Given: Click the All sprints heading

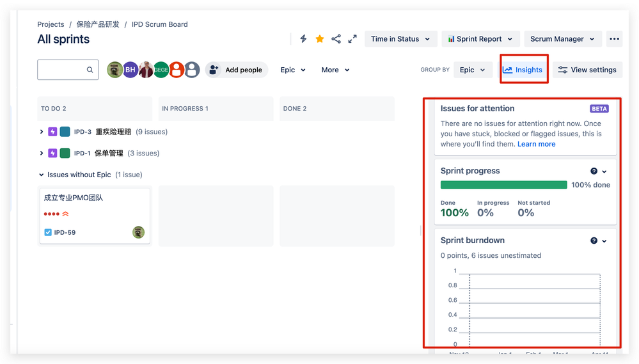Looking at the screenshot, I should point(63,39).
